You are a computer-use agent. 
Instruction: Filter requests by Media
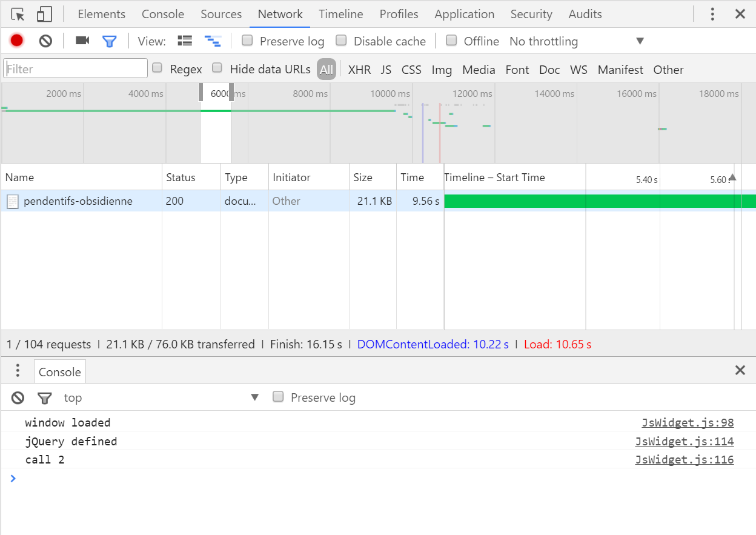pos(479,70)
